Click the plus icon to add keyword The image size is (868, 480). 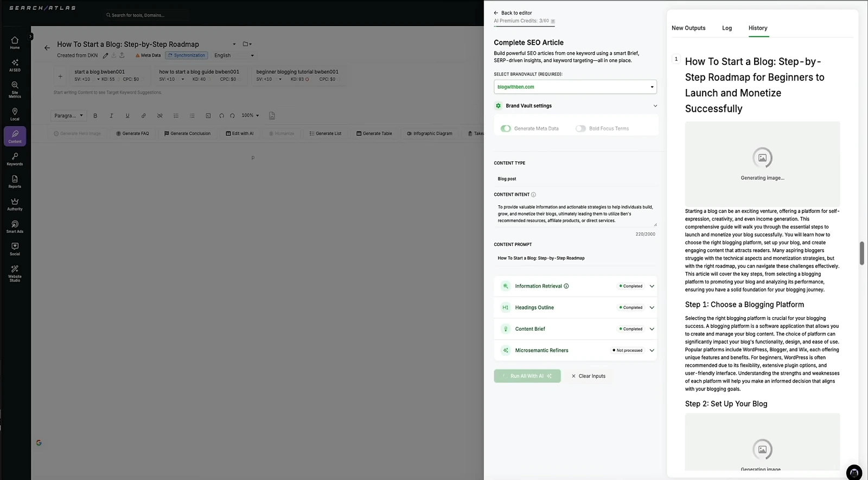point(60,76)
